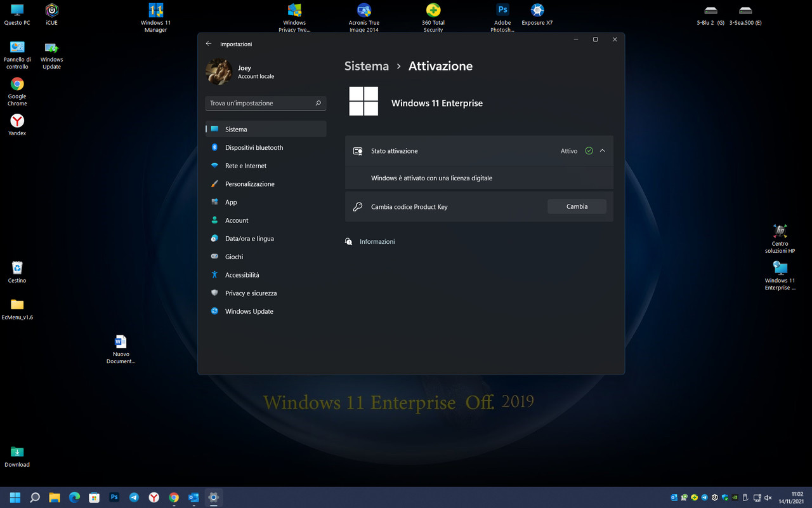Click the Outlook system tray icon
This screenshot has width=812, height=508.
[674, 498]
